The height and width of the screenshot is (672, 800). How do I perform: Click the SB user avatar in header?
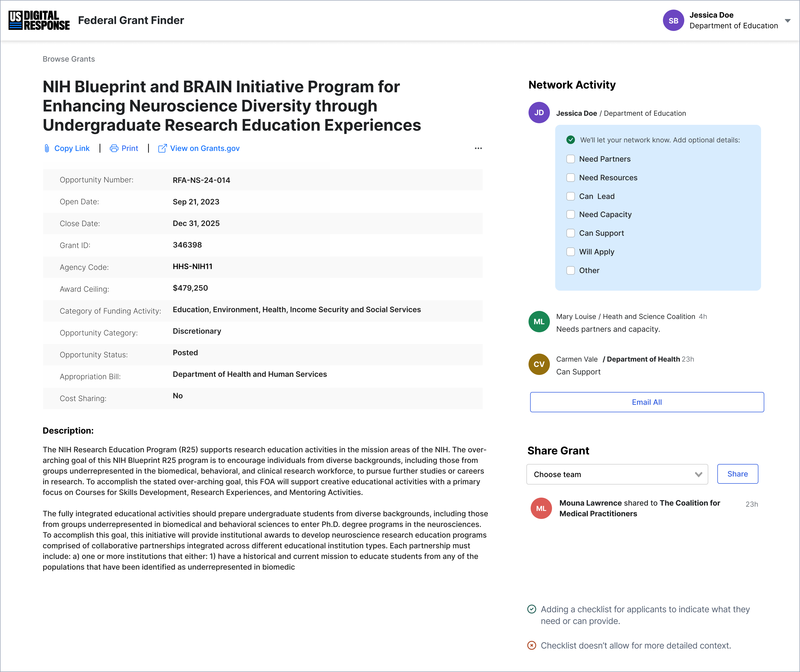673,20
